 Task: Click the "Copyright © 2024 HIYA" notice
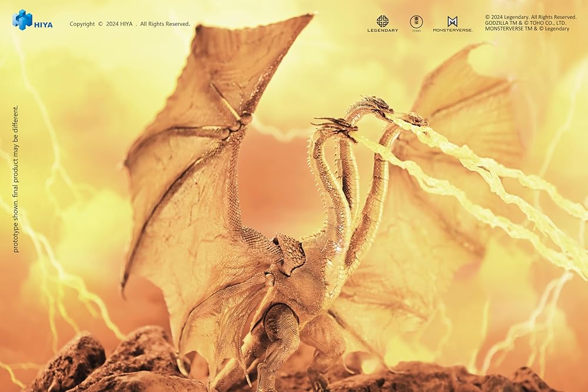click(129, 24)
